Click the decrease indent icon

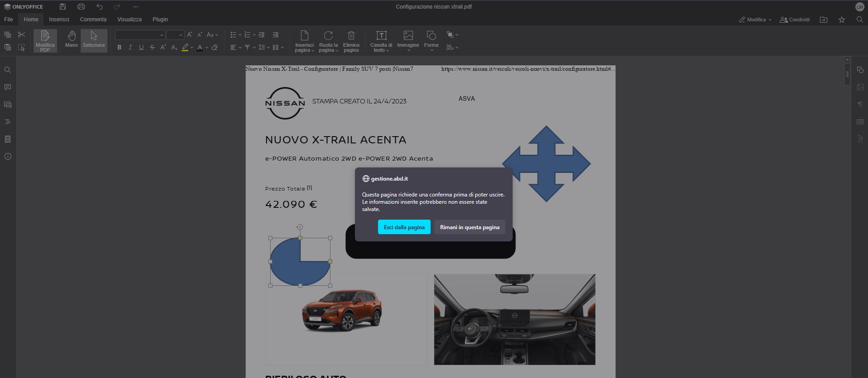tap(262, 34)
